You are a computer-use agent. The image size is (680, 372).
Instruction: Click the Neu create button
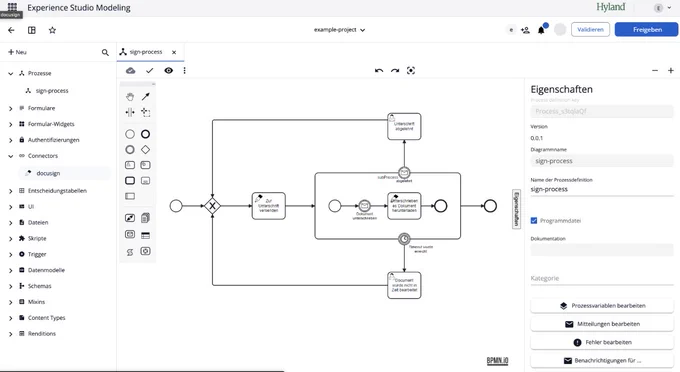(x=17, y=52)
